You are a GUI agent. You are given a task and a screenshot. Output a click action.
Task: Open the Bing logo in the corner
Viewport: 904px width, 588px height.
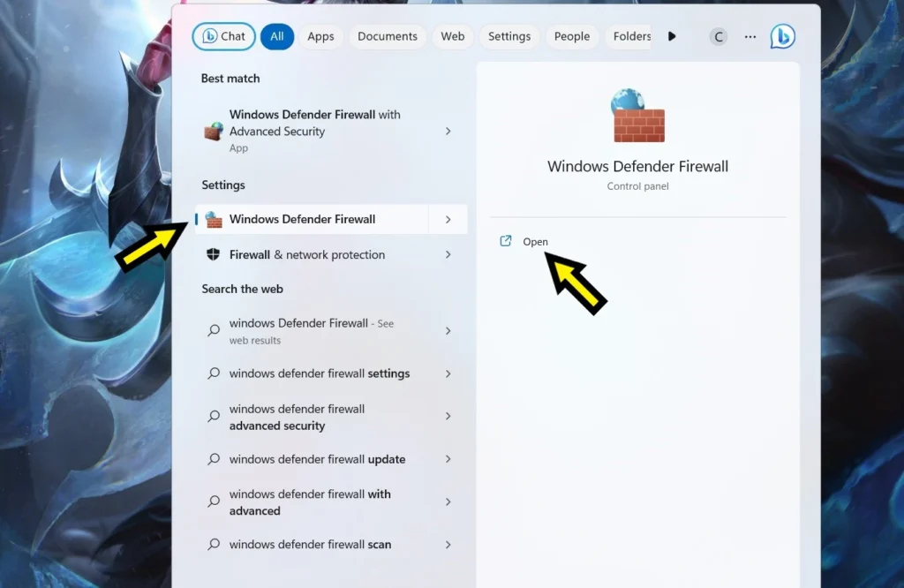(x=782, y=37)
